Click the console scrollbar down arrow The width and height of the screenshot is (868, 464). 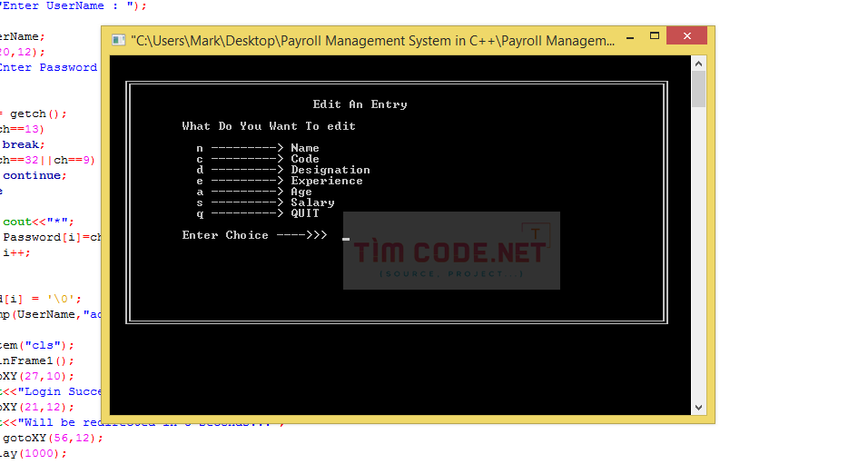(x=698, y=408)
